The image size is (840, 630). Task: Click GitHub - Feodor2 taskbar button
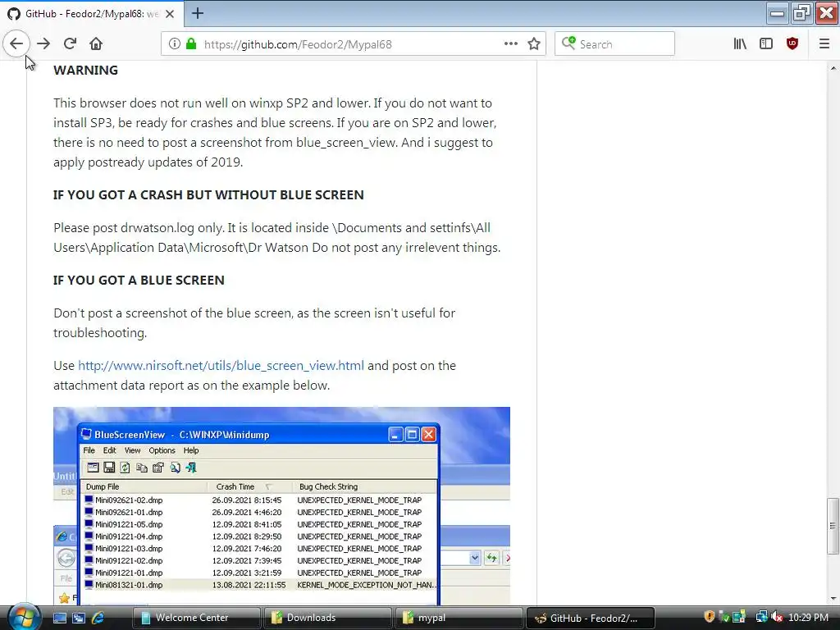(591, 618)
